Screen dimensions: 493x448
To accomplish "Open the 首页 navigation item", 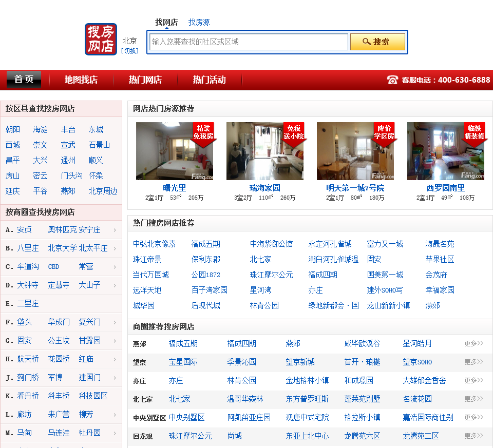I will [x=24, y=80].
